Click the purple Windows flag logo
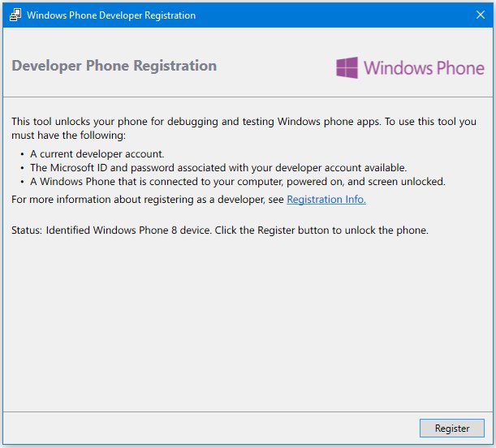The width and height of the screenshot is (496, 448). [347, 67]
